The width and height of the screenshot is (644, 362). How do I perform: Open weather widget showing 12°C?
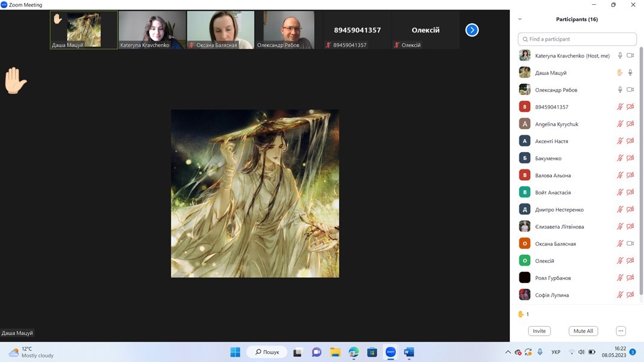click(x=32, y=352)
